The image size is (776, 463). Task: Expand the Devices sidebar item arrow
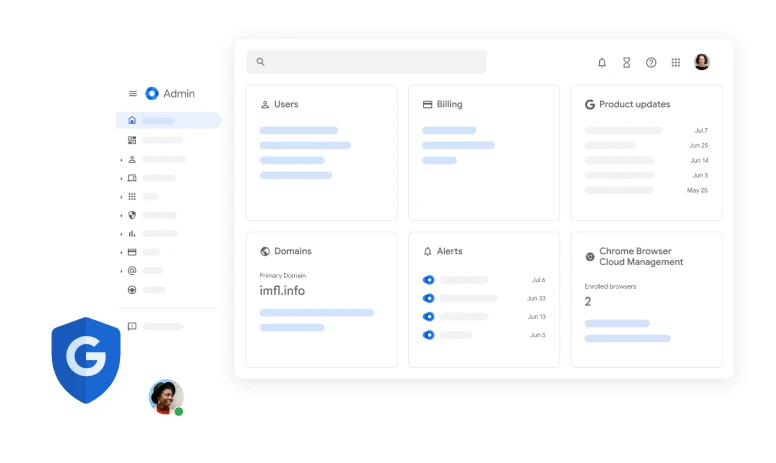121,179
